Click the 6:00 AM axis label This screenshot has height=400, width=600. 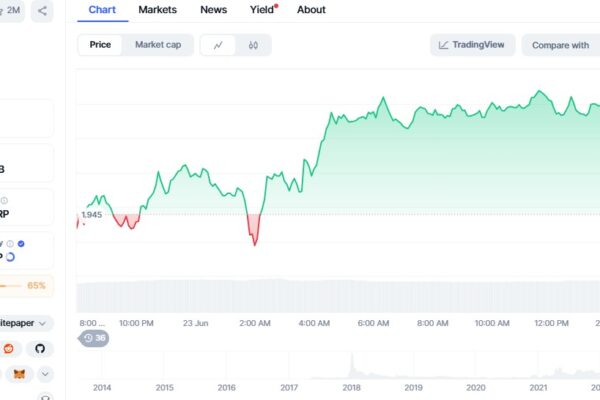373,323
